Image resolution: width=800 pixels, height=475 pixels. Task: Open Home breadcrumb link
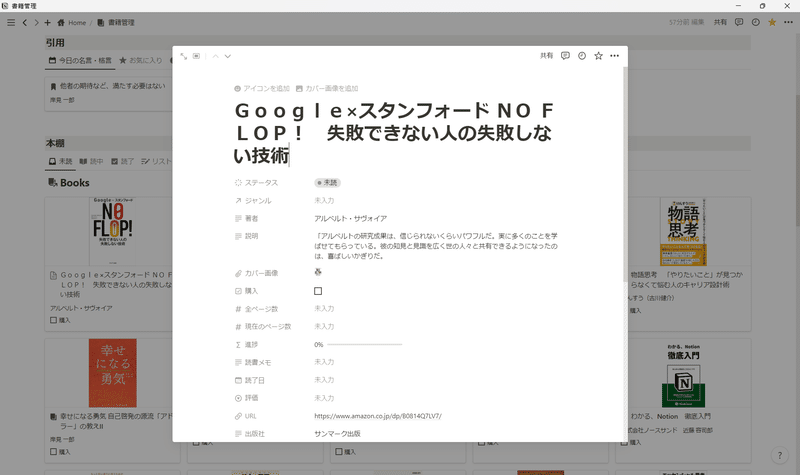tap(72, 22)
